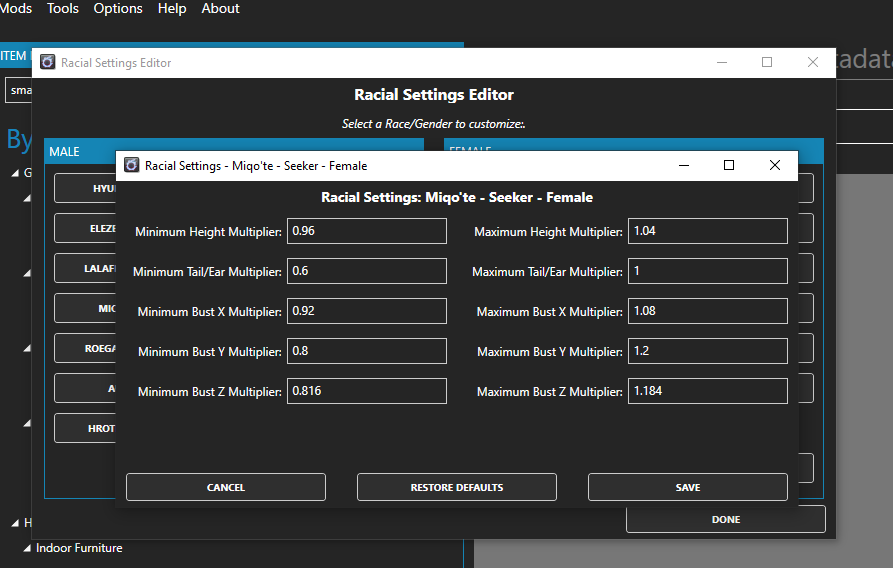Open the Help menu
Image resolution: width=893 pixels, height=568 pixels.
(x=172, y=9)
